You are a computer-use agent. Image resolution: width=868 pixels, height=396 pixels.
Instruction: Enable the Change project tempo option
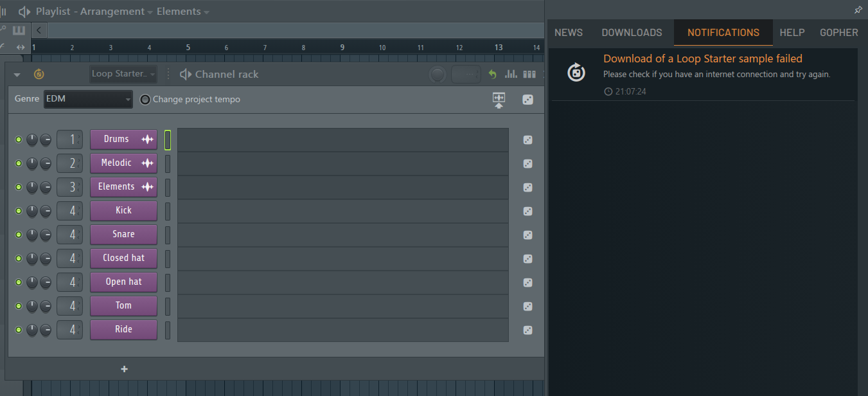(x=145, y=100)
